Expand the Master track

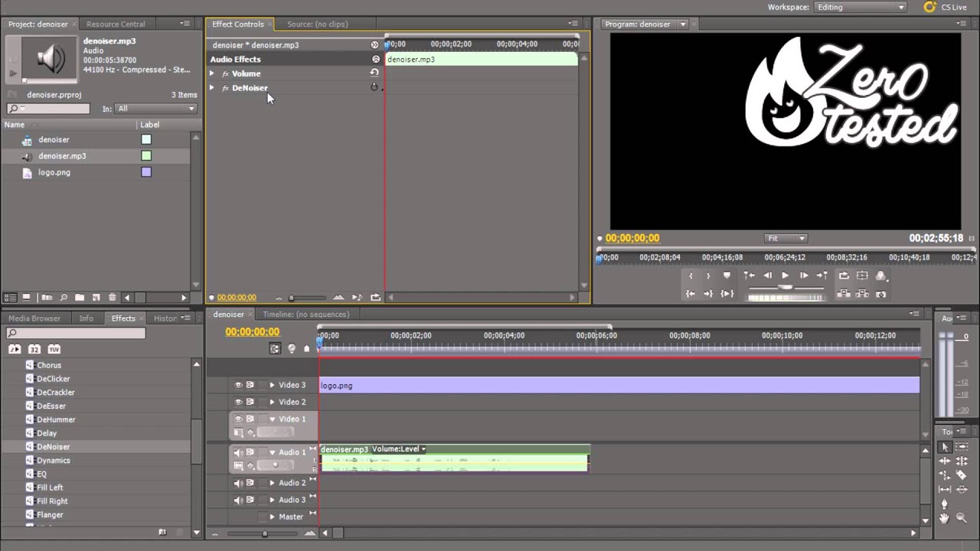[272, 517]
